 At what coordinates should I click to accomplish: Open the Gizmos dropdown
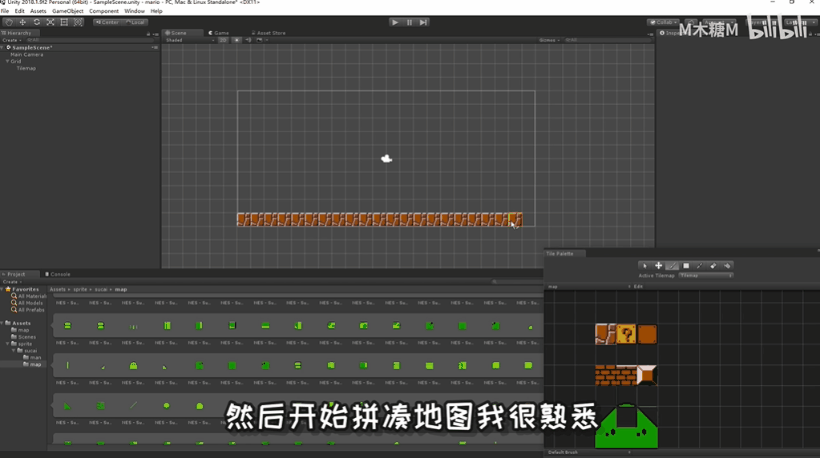[550, 40]
